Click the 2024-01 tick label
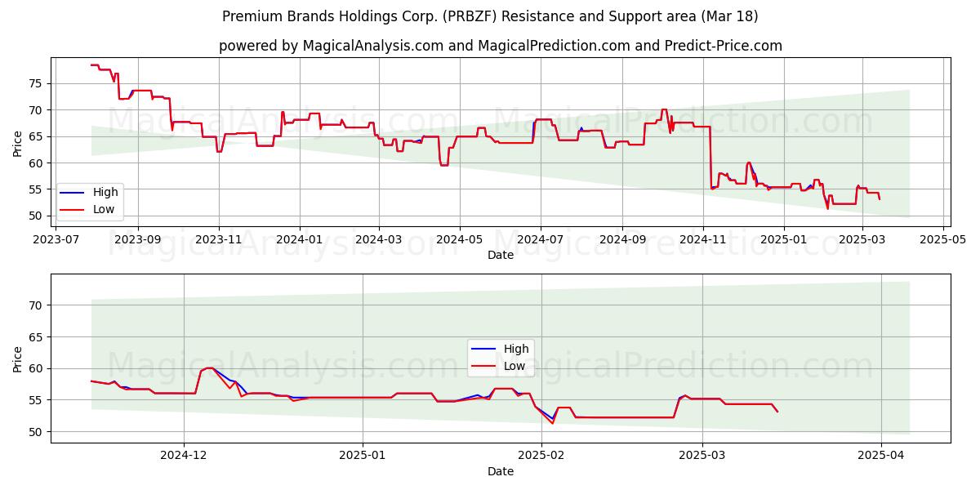Screen dimensions: 980x490 click(299, 239)
